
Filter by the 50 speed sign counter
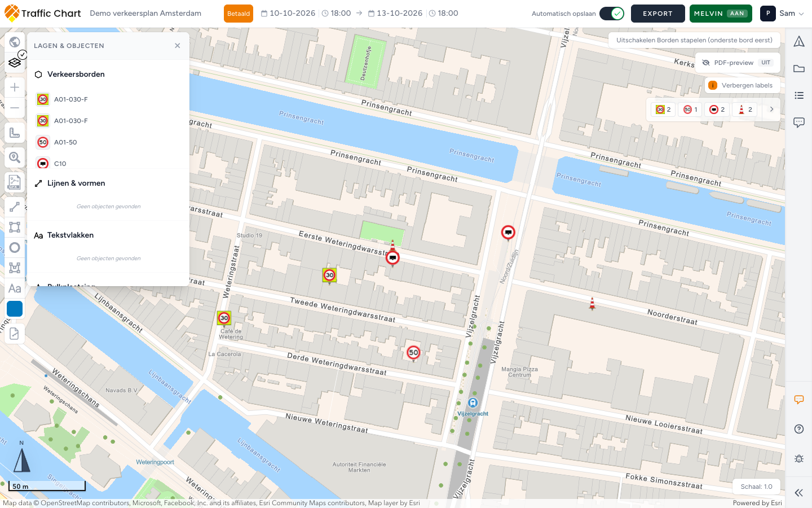point(690,110)
